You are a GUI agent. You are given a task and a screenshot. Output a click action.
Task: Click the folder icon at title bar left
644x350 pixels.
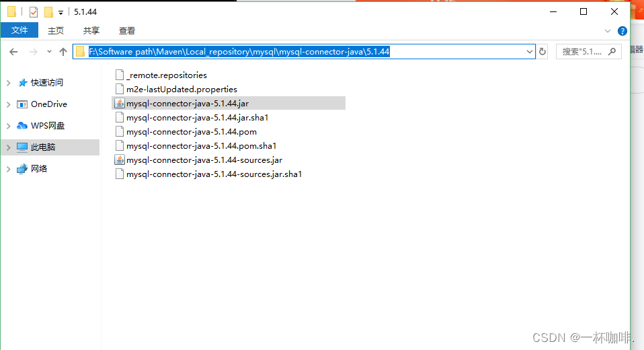tap(12, 12)
